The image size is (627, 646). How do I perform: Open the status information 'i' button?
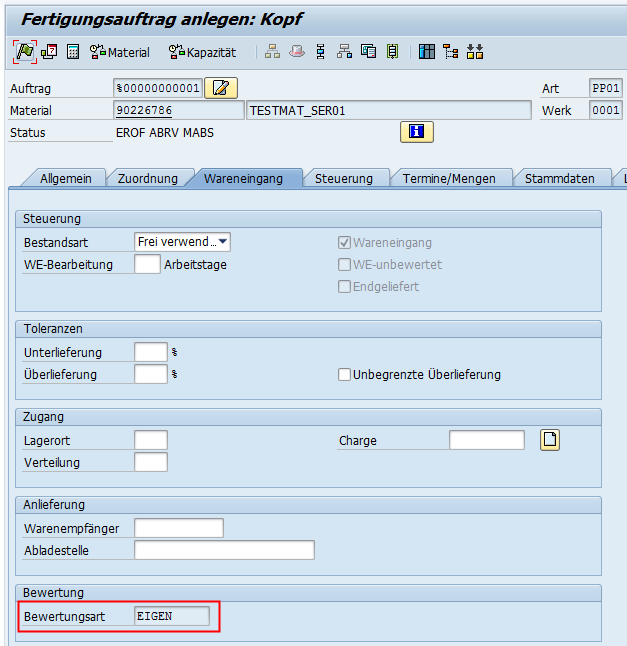pos(416,132)
